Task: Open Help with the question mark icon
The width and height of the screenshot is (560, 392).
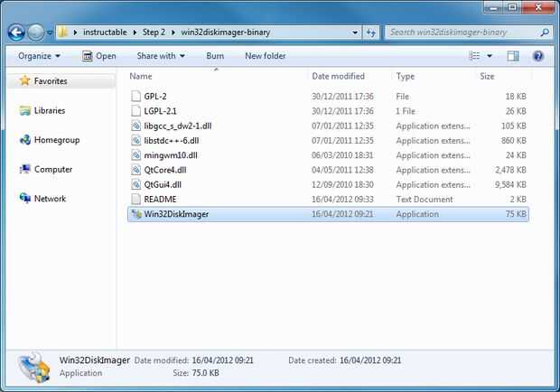Action: 538,56
